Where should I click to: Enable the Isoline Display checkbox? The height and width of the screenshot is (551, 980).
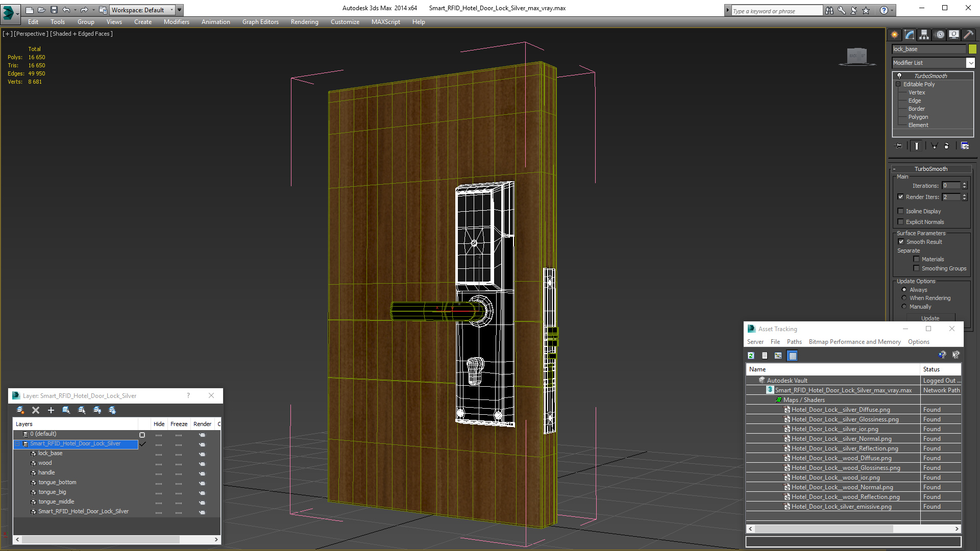[900, 211]
